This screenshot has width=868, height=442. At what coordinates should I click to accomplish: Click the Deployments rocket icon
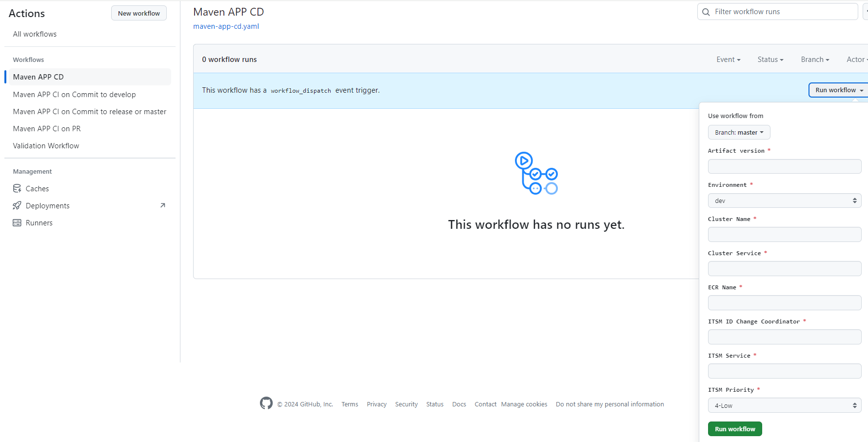(x=17, y=205)
